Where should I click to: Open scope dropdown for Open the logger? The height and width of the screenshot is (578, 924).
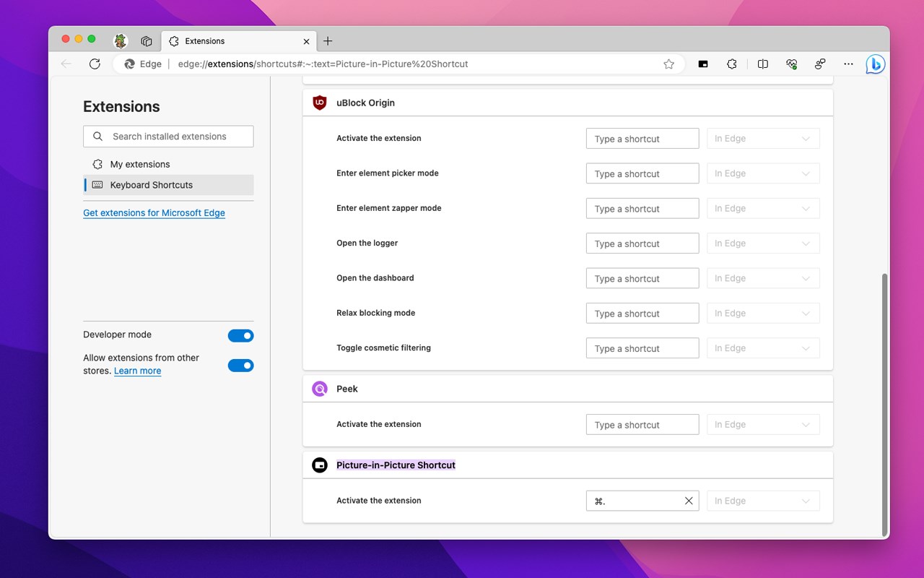tap(763, 243)
